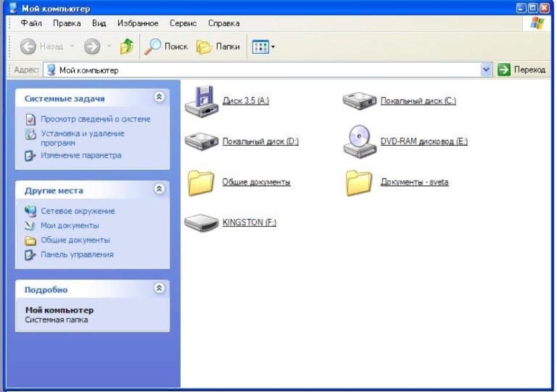Open the Файл menu
The width and height of the screenshot is (557, 392).
click(32, 23)
